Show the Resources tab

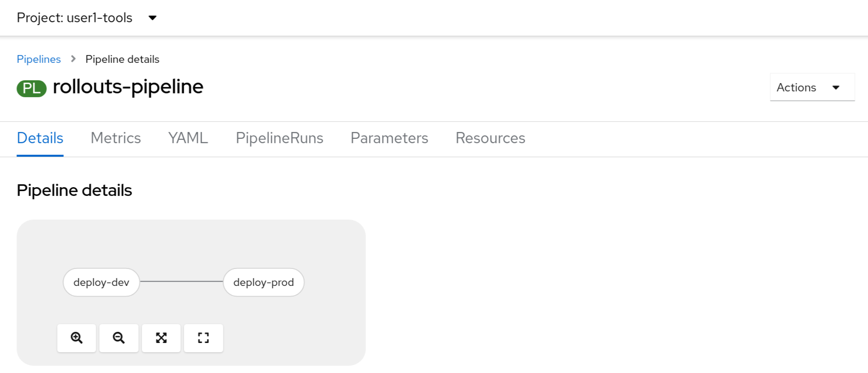490,138
